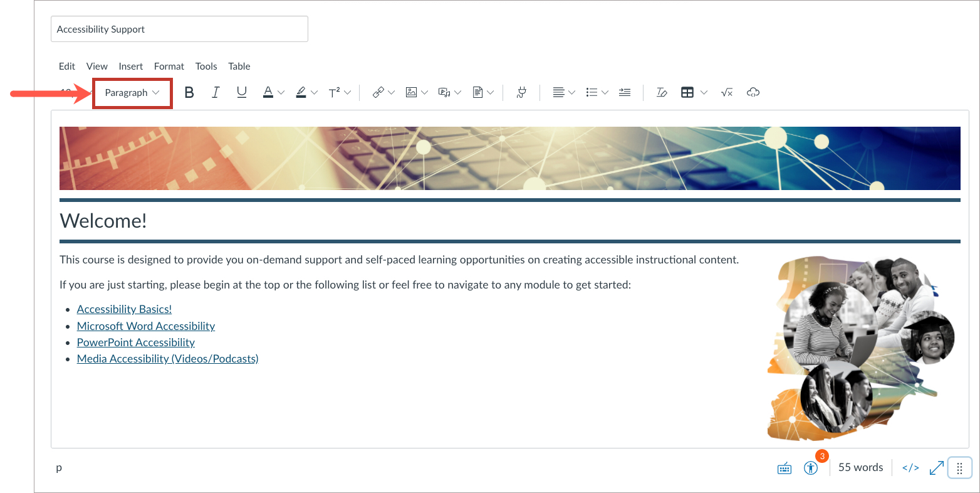The height and width of the screenshot is (493, 980).
Task: Toggle underline formatting
Action: coord(241,92)
